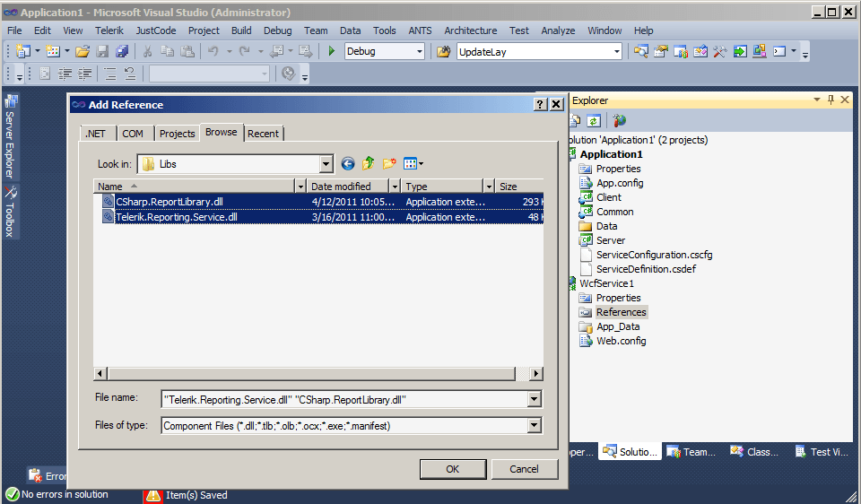Click the Create New Folder icon
861x504 pixels.
tap(389, 163)
